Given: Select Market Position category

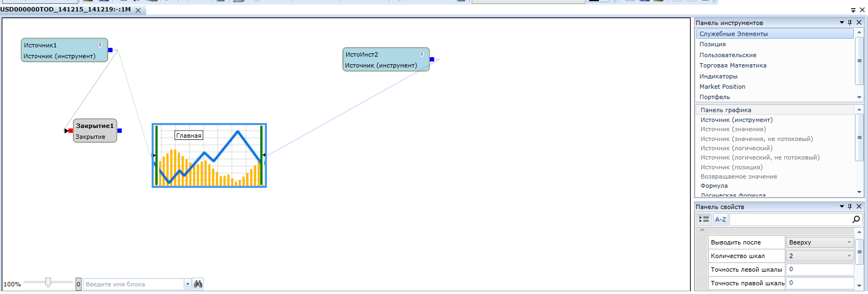Looking at the screenshot, I should pyautogui.click(x=775, y=87).
